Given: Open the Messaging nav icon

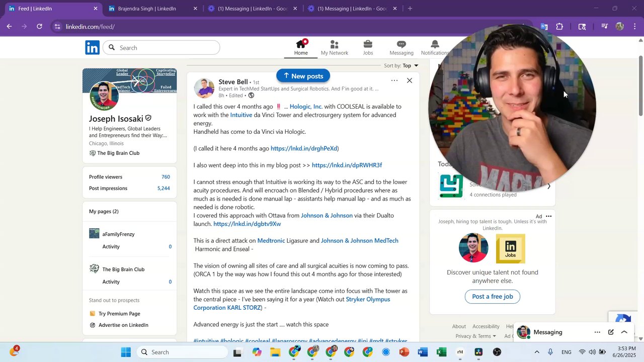Looking at the screenshot, I should (x=401, y=48).
